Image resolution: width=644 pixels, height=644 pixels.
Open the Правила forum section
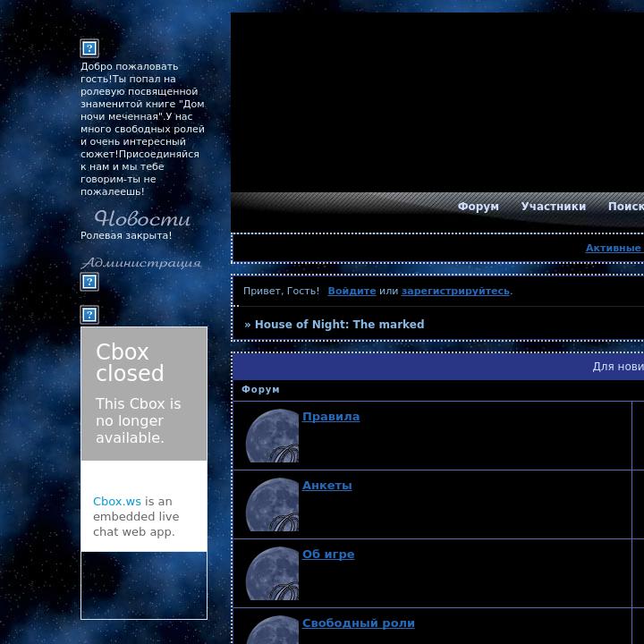point(331,417)
